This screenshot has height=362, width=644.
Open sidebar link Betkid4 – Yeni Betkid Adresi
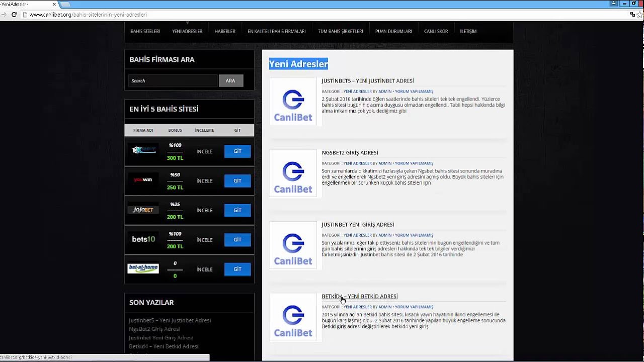(164, 346)
